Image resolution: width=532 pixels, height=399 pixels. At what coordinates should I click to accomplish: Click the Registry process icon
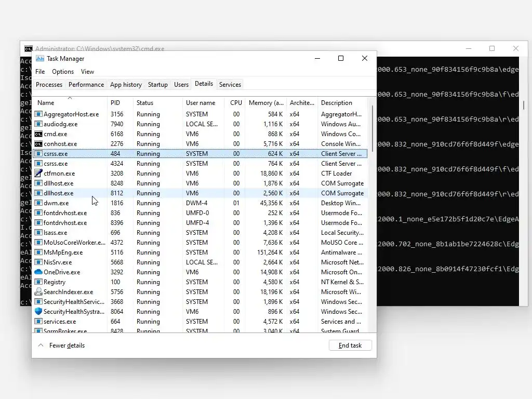[38, 282]
